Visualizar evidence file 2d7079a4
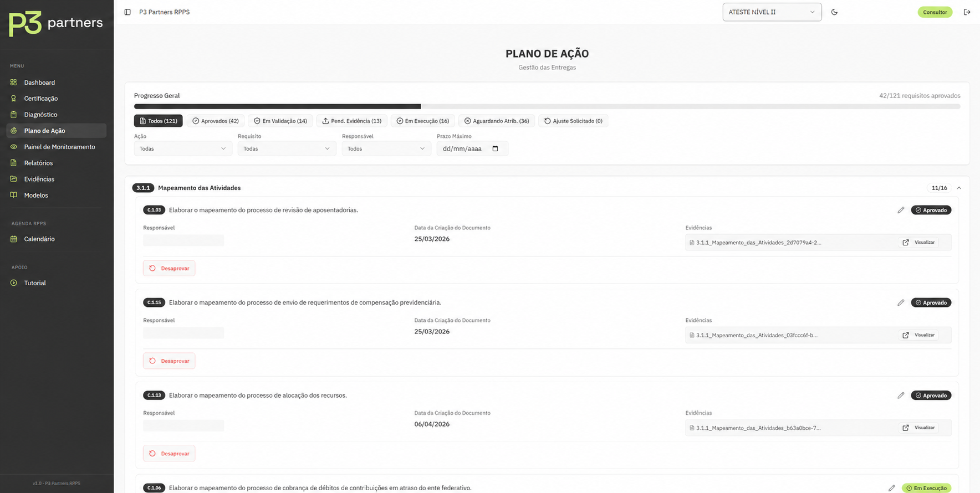 (x=919, y=243)
